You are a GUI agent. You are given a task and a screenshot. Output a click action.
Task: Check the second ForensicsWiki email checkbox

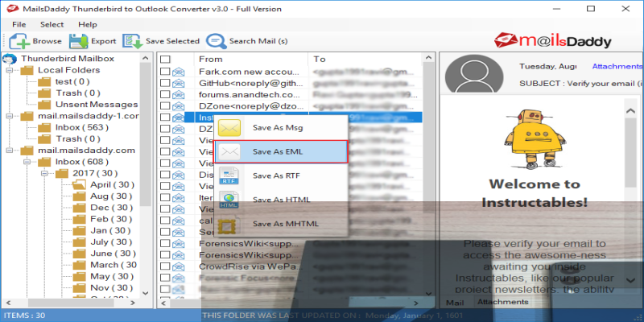pyautogui.click(x=165, y=255)
